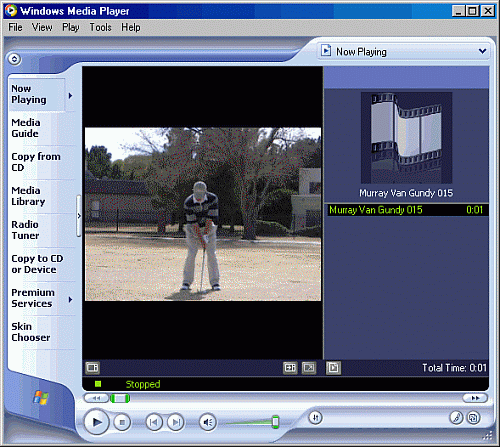Screen dimensions: 500x447
Task: Maximize the video and visualization pane
Action: tap(309, 368)
